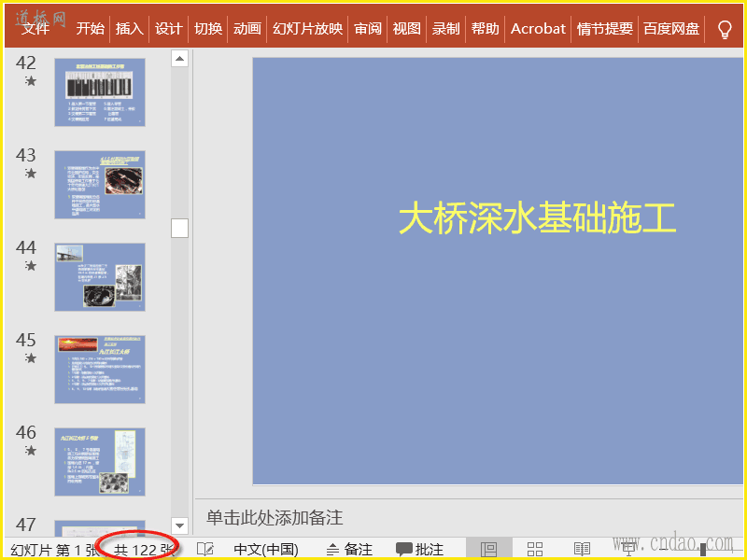Switch to Reading view icon
The width and height of the screenshot is (747, 560).
[x=582, y=549]
